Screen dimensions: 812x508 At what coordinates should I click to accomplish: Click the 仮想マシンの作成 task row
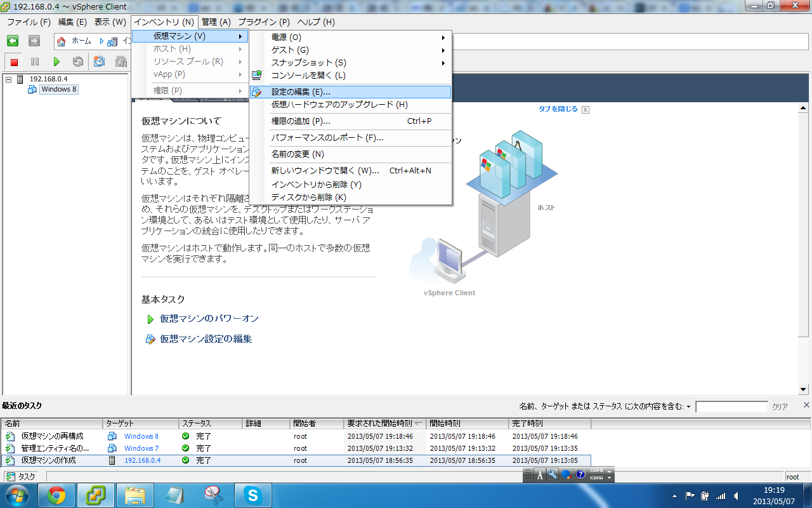[x=296, y=460]
